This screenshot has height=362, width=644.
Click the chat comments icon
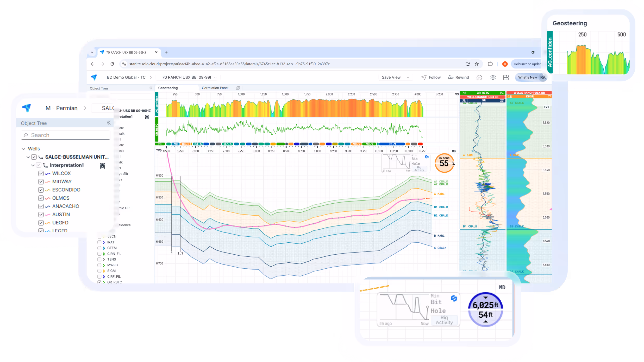[479, 77]
